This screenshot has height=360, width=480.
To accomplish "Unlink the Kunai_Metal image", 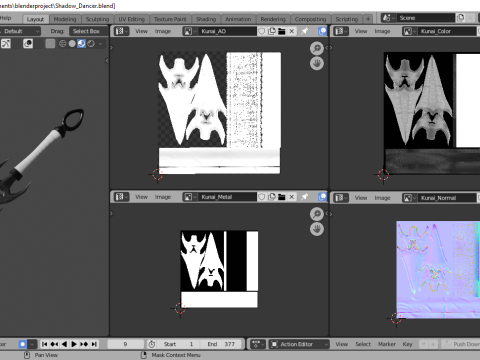I will tap(292, 197).
